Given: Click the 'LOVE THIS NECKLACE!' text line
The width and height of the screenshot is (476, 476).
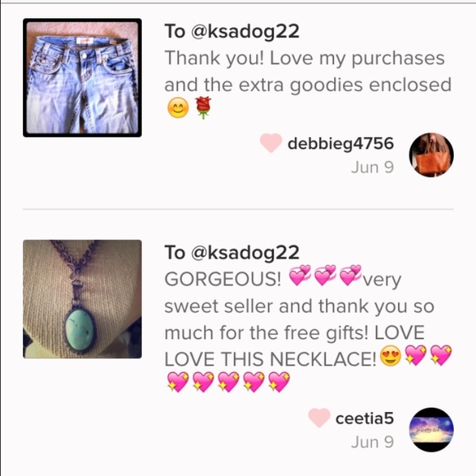Looking at the screenshot, I should [x=270, y=359].
